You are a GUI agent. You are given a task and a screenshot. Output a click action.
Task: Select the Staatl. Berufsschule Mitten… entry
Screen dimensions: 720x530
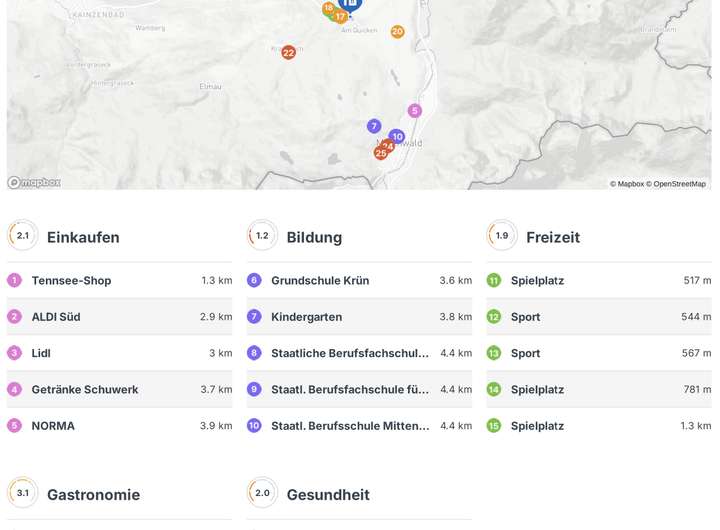[359, 426]
